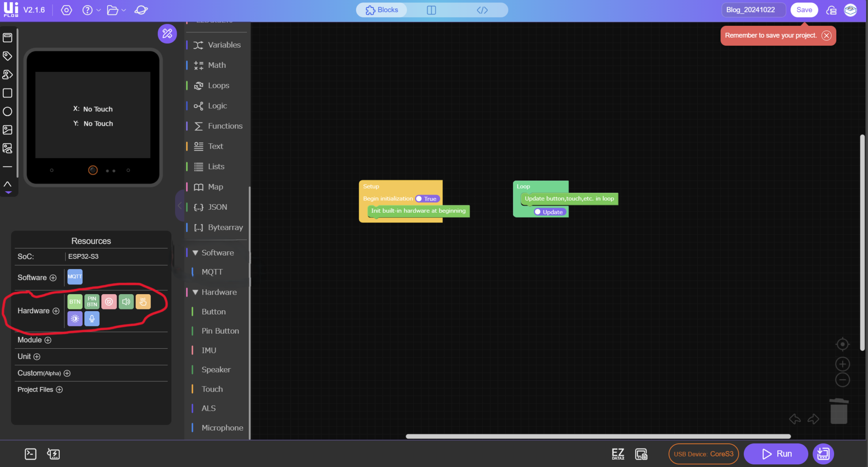The height and width of the screenshot is (467, 868).
Task: Click the EZ DATA2 icon in status bar
Action: [x=617, y=453]
